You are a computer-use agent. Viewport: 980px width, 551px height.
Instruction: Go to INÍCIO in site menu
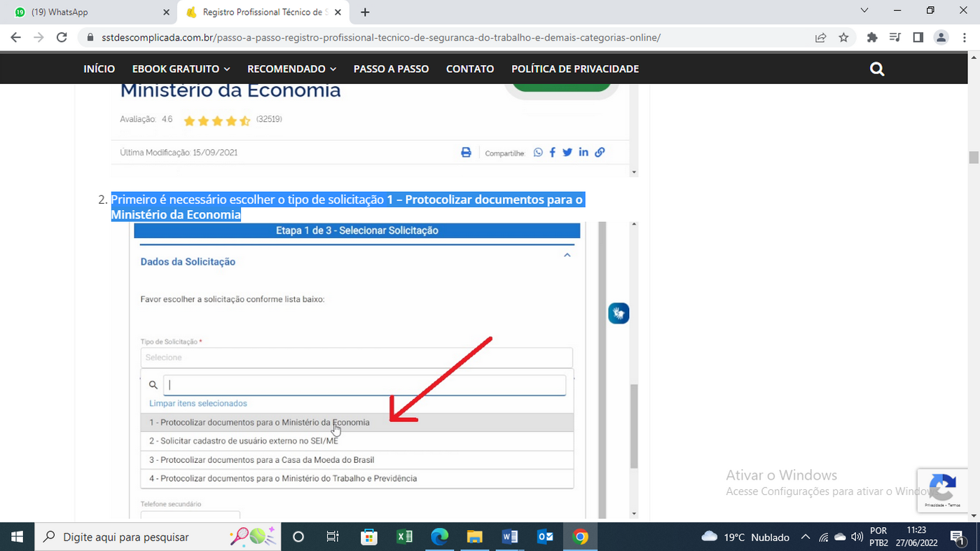pos(99,69)
